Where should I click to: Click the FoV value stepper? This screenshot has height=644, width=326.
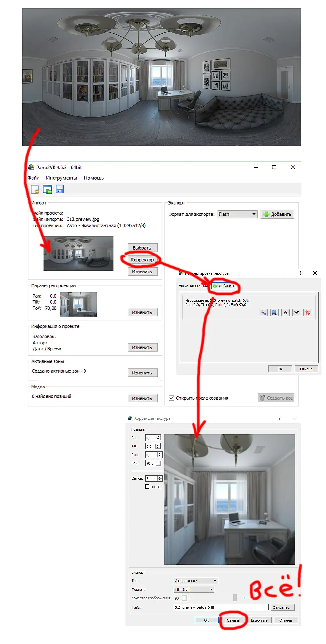click(158, 463)
